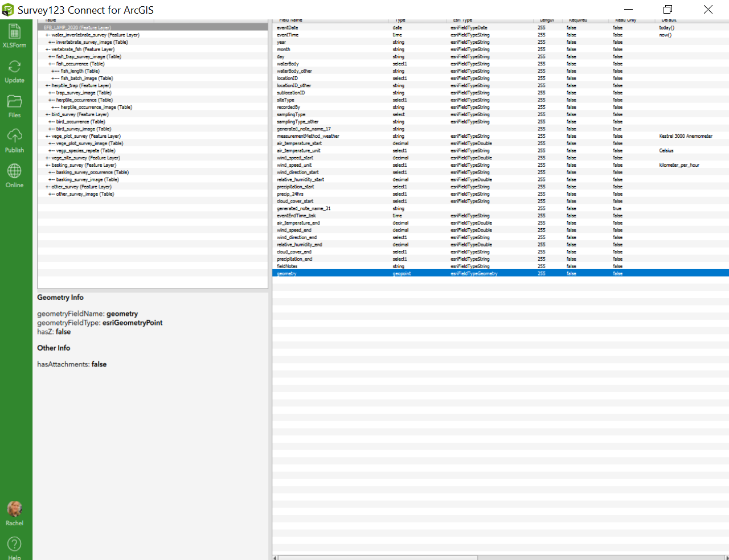Click the kilometer_per_hour default value
The width and height of the screenshot is (729, 560).
tap(679, 165)
